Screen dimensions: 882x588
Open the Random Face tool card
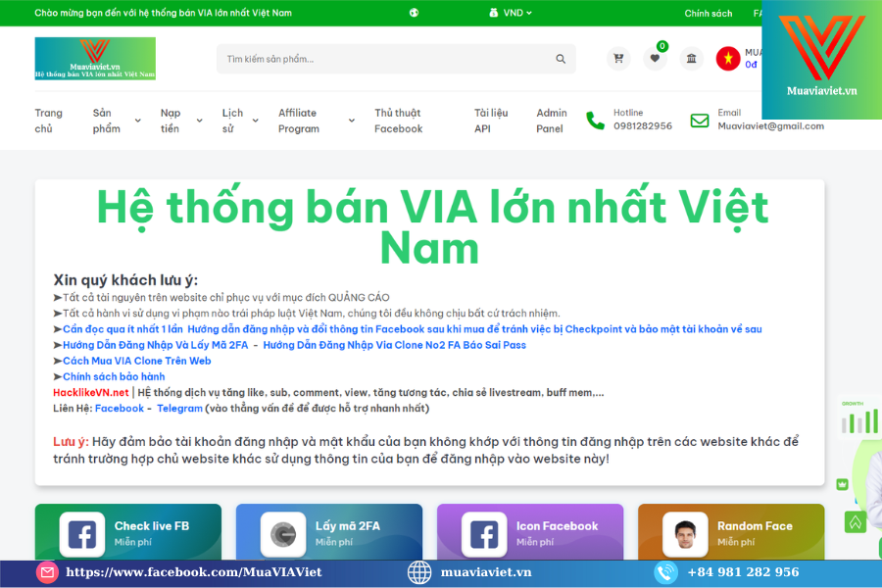(x=731, y=532)
